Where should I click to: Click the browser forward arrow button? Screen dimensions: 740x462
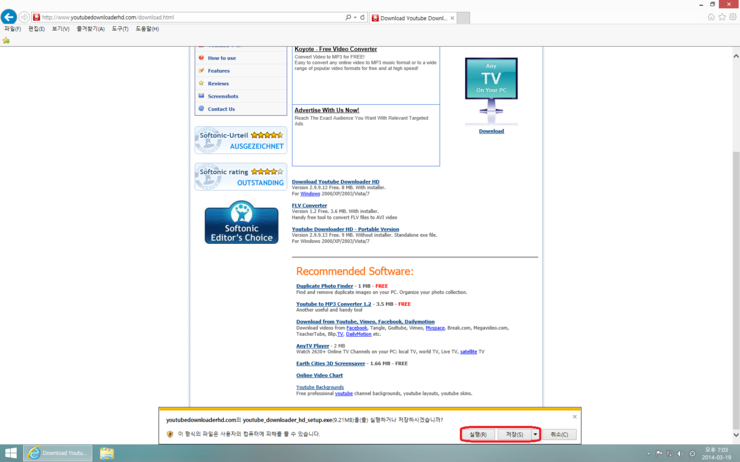point(24,17)
